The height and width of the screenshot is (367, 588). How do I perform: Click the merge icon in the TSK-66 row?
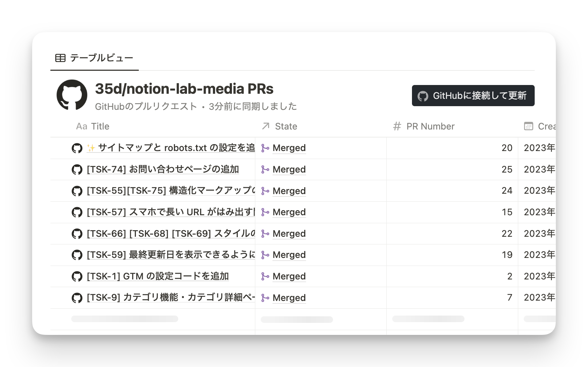pos(265,234)
